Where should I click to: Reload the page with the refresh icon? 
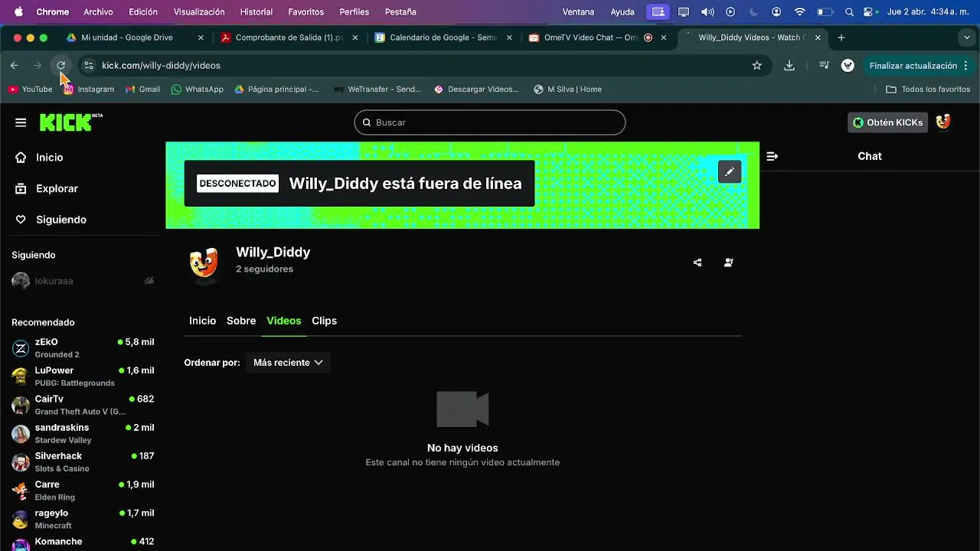click(x=61, y=66)
